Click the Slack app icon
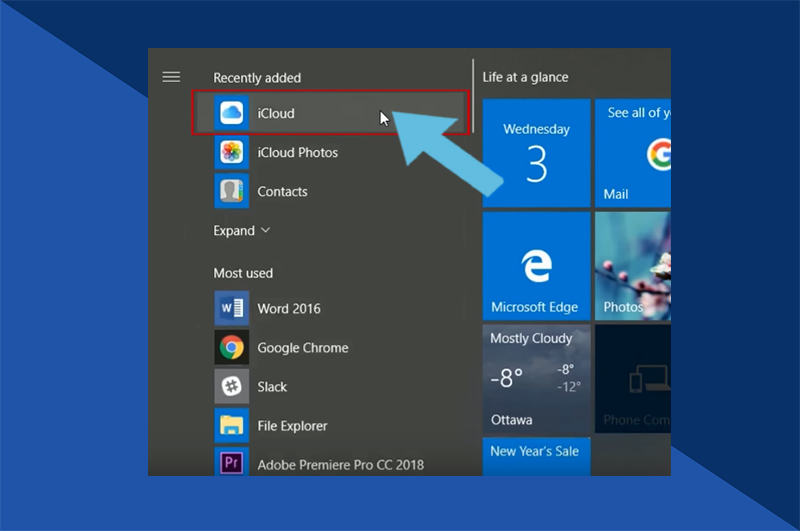This screenshot has width=800, height=531. coord(232,386)
